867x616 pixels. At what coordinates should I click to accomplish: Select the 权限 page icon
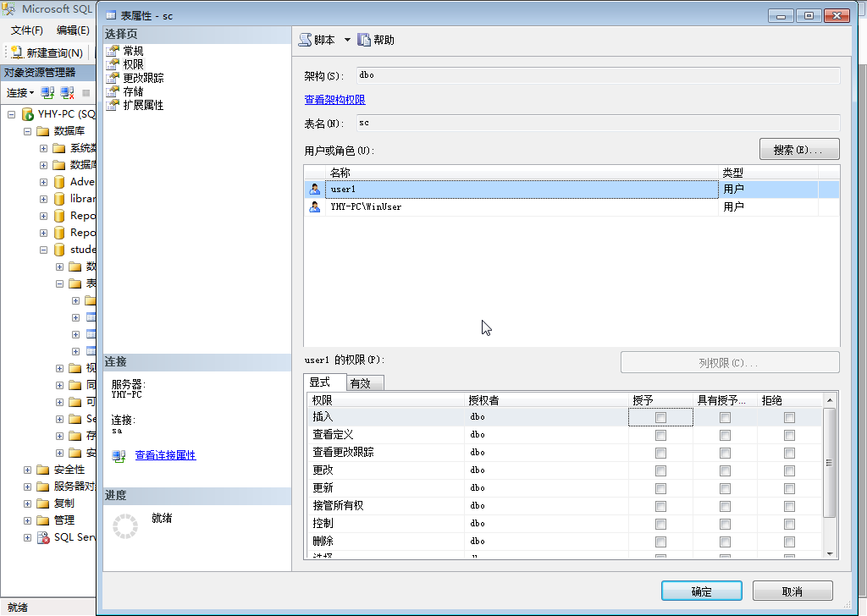[113, 64]
